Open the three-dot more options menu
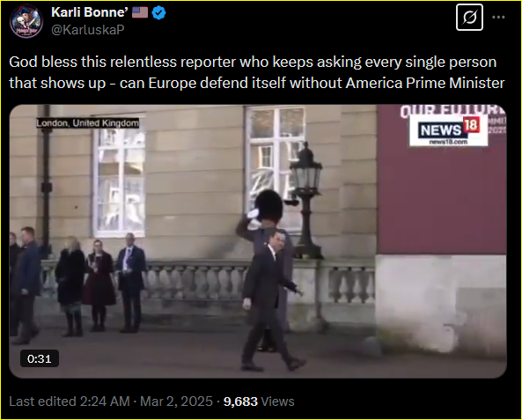The height and width of the screenshot is (420, 522). point(498,18)
